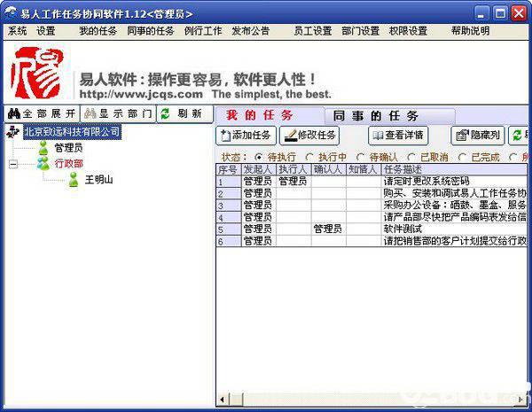This screenshot has height=412, width=532.
Task: Open the 系统 menu
Action: pos(17,31)
